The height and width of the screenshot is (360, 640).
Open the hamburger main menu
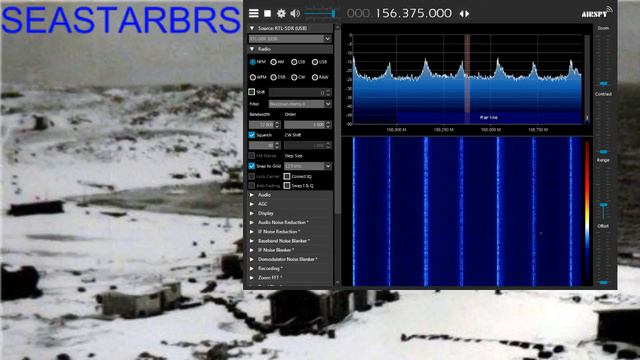[x=253, y=13]
